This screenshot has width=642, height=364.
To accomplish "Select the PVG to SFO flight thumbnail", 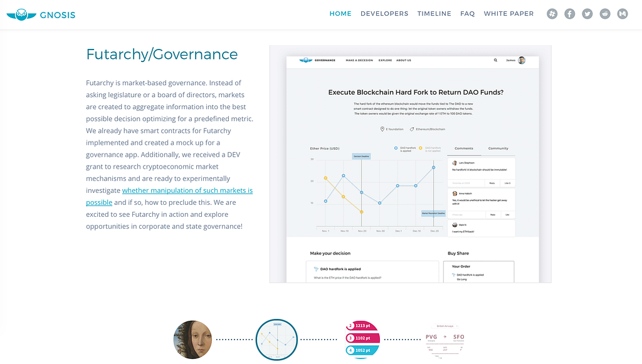I will (x=445, y=340).
